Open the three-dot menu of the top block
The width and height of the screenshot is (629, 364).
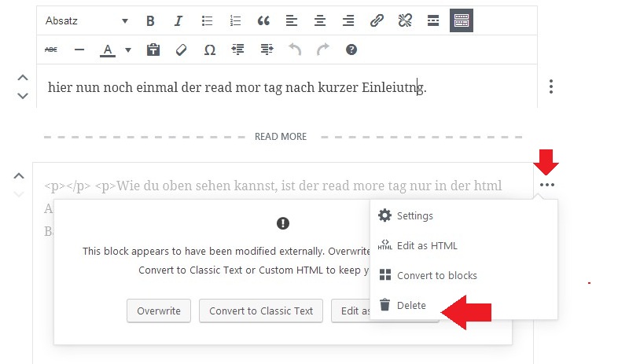pyautogui.click(x=552, y=86)
